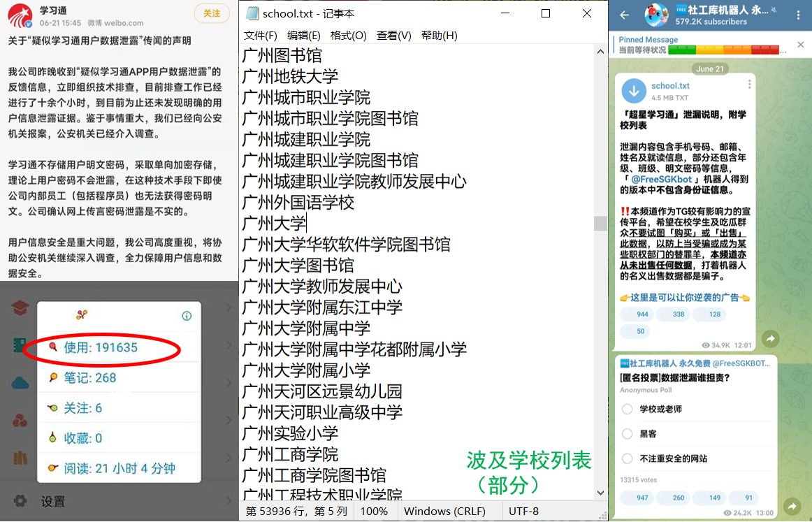This screenshot has width=812, height=522.
Task: Click the Windows (CRLF) status entry
Action: click(444, 511)
